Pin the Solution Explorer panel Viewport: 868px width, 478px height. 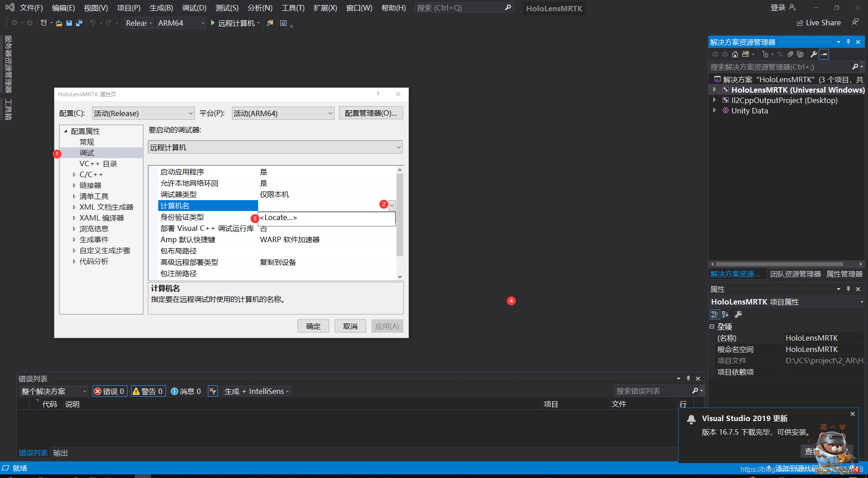[848, 42]
